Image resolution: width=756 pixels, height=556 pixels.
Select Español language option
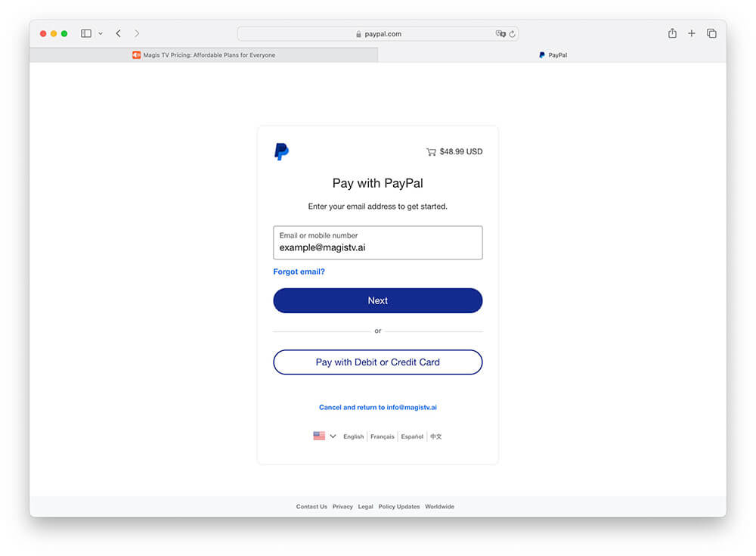412,436
